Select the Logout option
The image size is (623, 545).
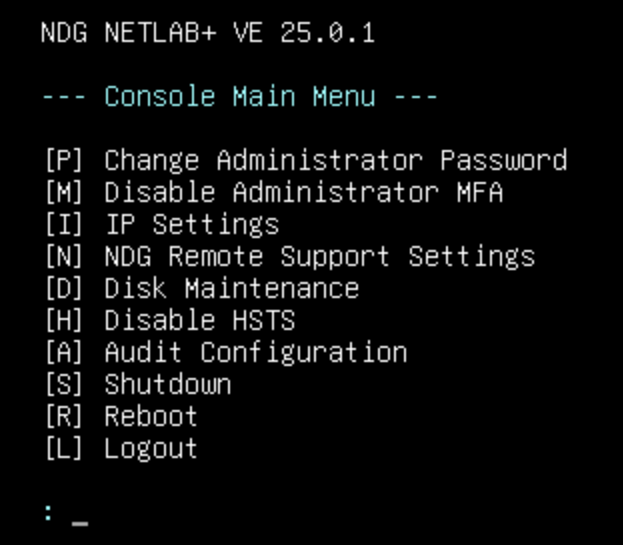pyautogui.click(x=151, y=449)
